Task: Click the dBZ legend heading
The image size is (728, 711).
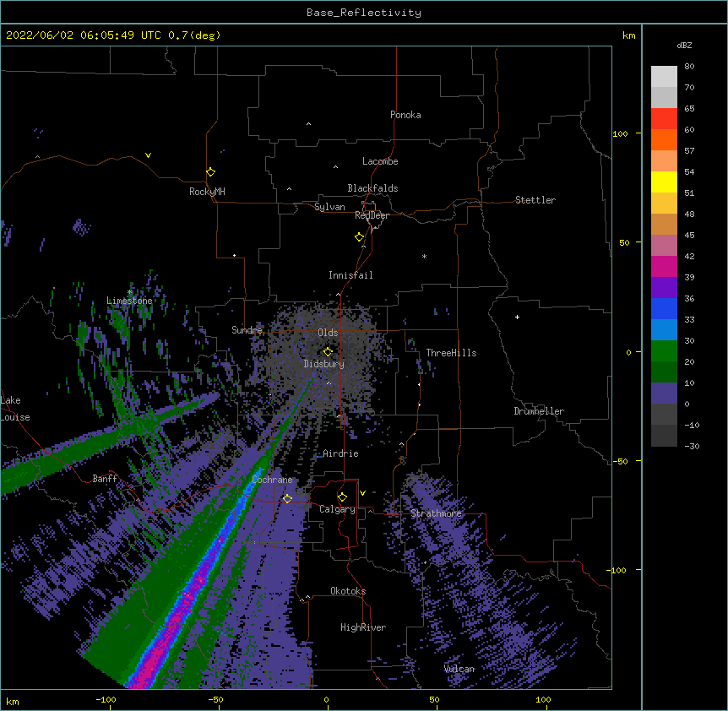Action: 684,46
